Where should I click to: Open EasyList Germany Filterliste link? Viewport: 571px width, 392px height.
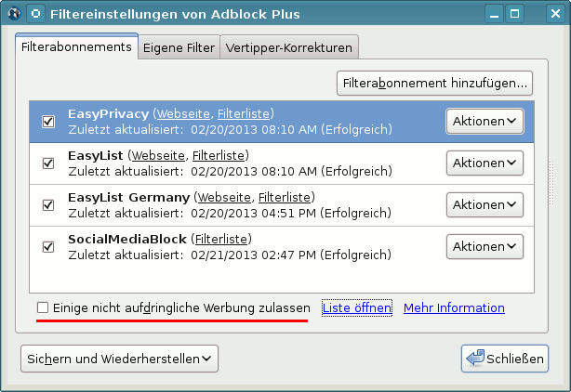pos(285,198)
